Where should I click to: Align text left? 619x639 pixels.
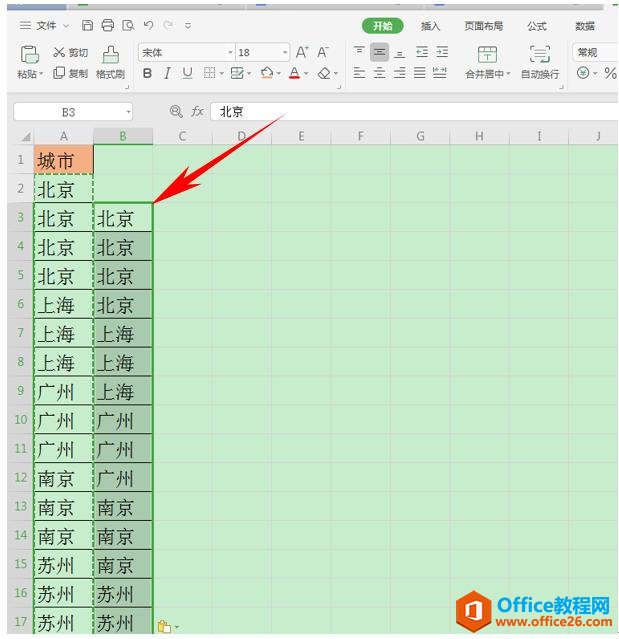coord(359,73)
